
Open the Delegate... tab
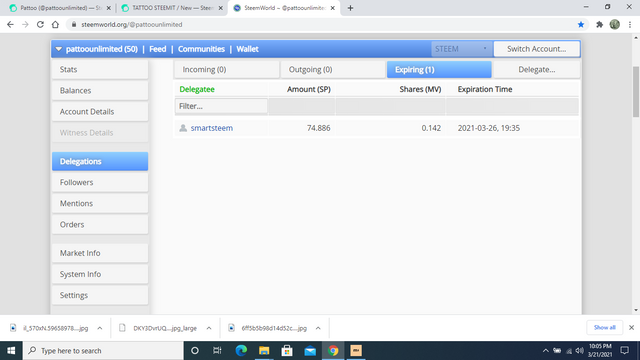click(536, 69)
